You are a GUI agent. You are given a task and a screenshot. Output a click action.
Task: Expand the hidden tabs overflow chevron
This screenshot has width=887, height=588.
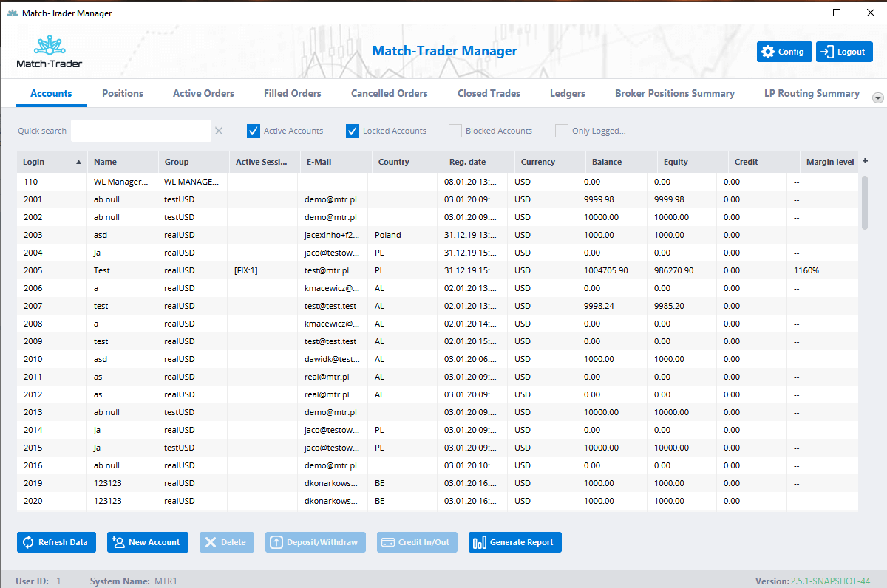point(877,98)
